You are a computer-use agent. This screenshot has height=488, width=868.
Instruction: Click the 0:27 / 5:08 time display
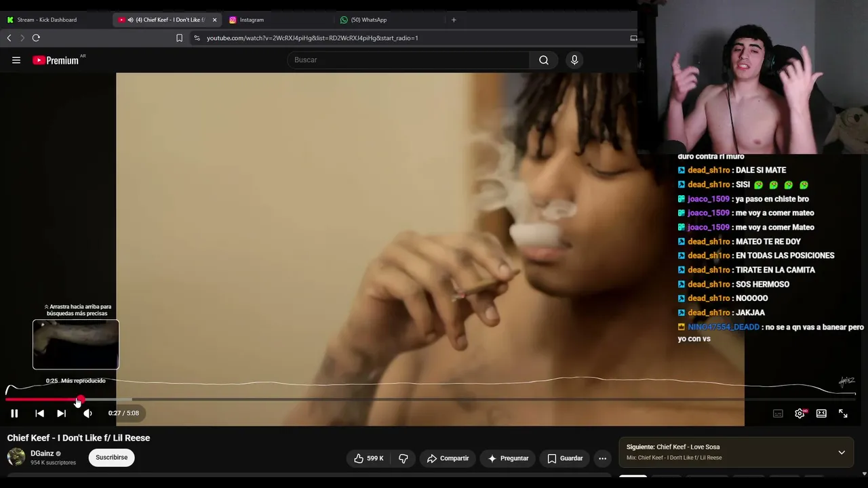click(x=123, y=413)
